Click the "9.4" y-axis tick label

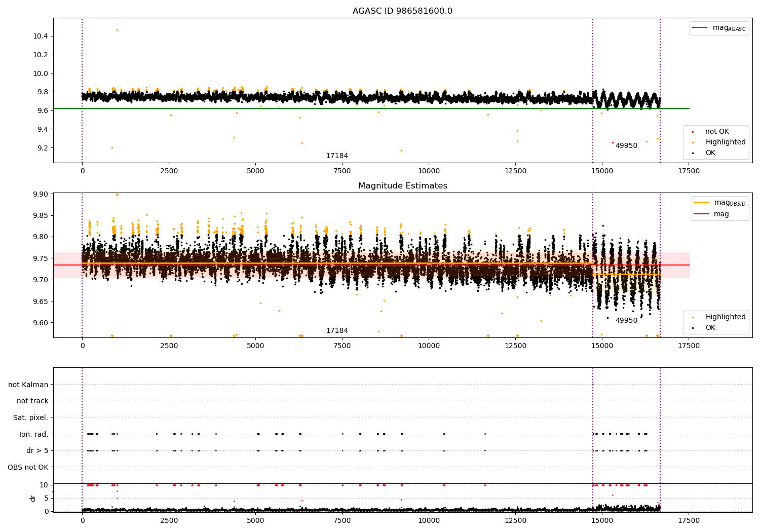coord(43,129)
